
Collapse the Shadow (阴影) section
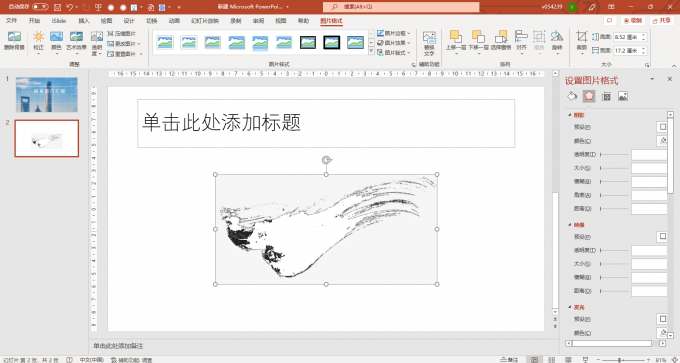pyautogui.click(x=570, y=115)
